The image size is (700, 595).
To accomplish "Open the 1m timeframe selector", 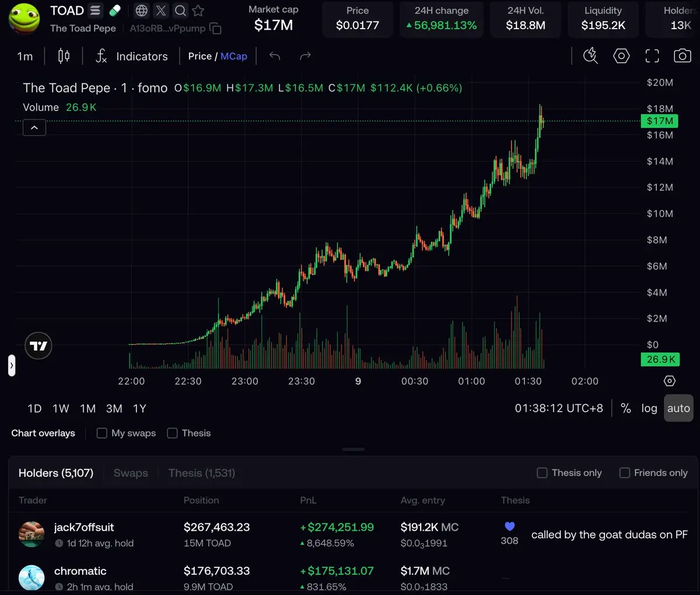I will tap(25, 56).
